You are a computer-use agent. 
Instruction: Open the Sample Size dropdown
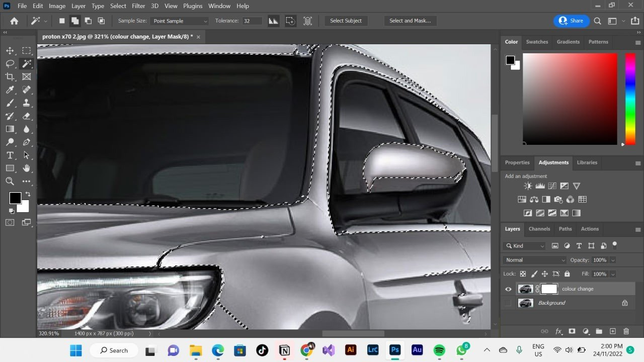click(180, 21)
